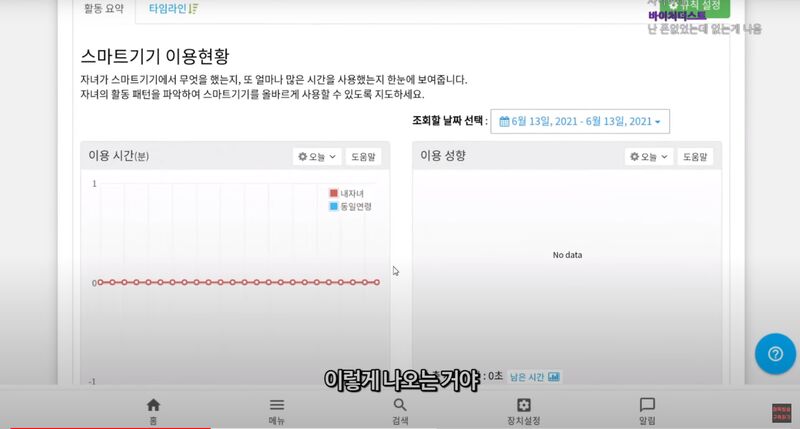Click 도움말 button in 이용 성향 panel
The width and height of the screenshot is (800, 429).
695,157
